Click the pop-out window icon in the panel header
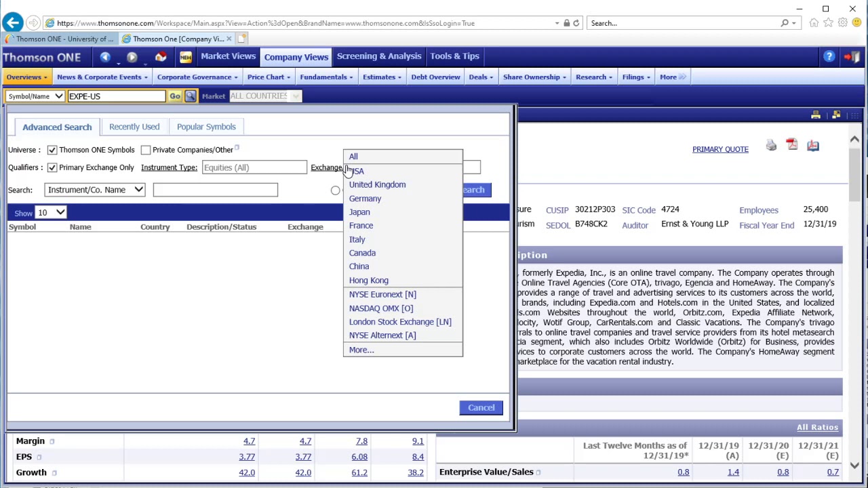Image resolution: width=868 pixels, height=488 pixels. click(x=836, y=115)
